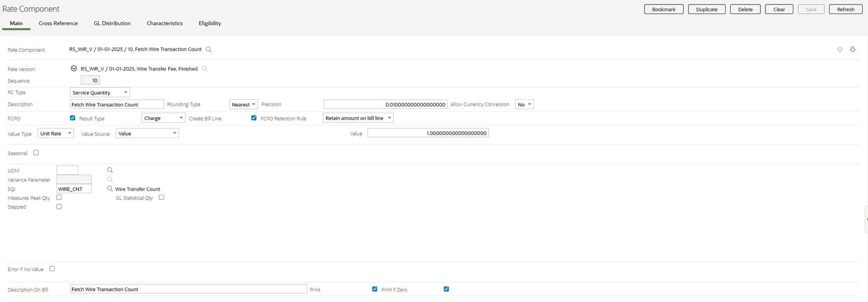Open the Value Source dropdown
Viewport: 868px width, 302px height.
[147, 134]
